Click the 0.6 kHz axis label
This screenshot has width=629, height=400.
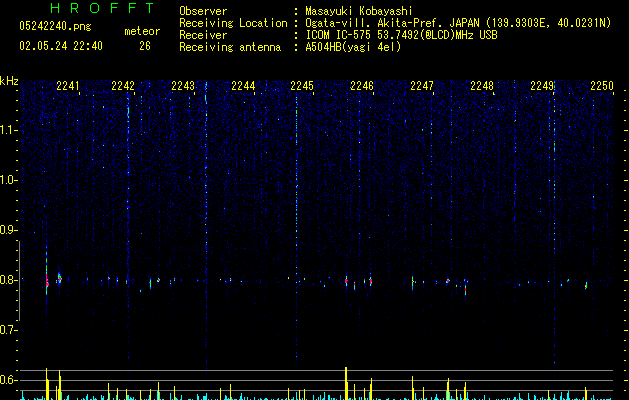coord(8,380)
